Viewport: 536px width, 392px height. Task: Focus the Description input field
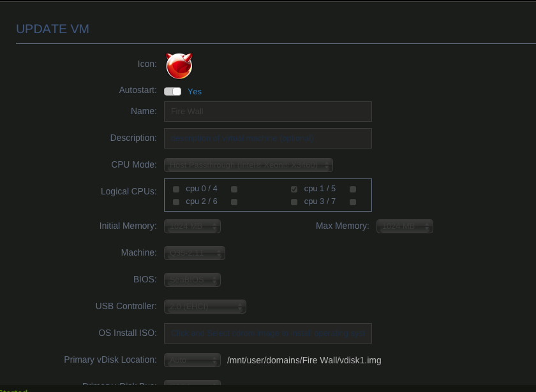tap(267, 138)
